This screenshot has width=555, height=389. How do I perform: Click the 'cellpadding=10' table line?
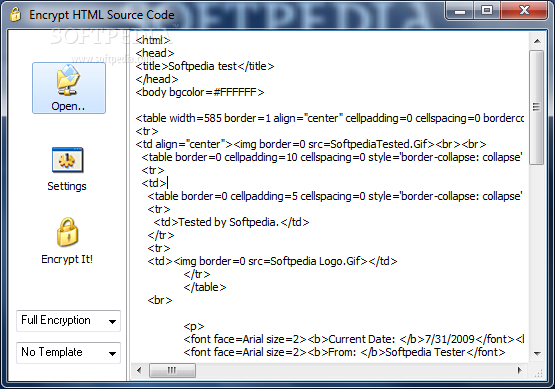coord(332,157)
